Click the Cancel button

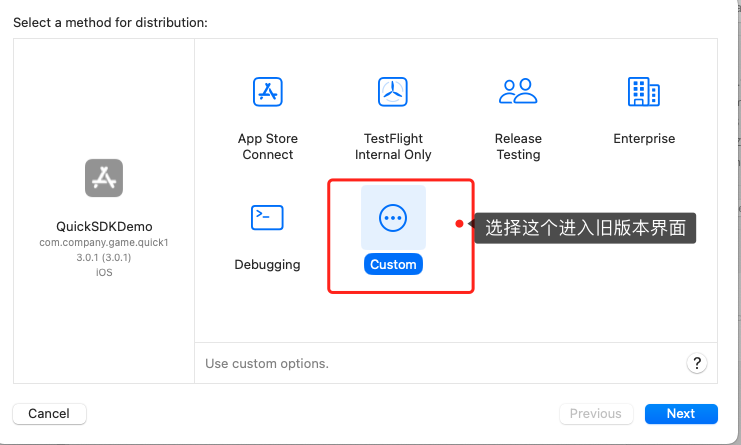pyautogui.click(x=49, y=414)
